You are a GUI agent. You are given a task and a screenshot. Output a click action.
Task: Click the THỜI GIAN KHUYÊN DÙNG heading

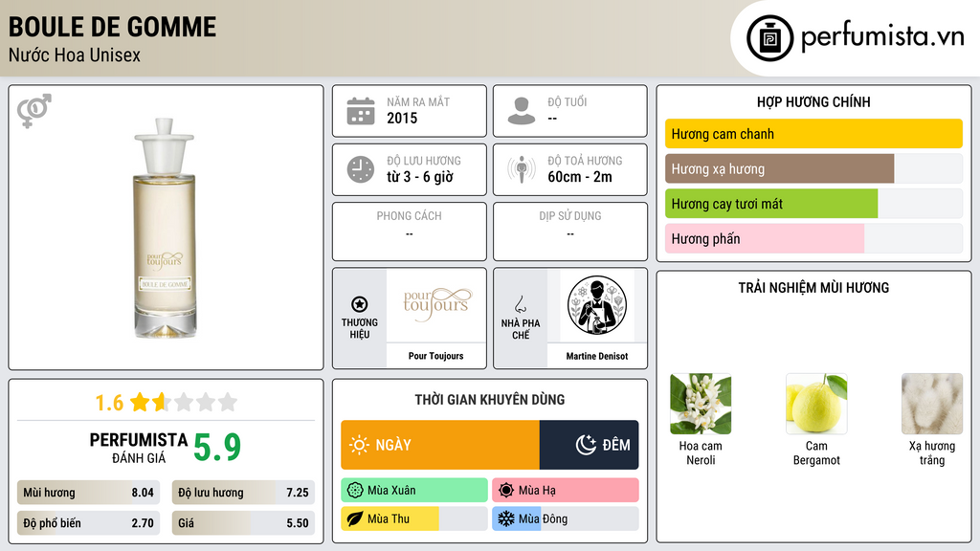click(490, 400)
